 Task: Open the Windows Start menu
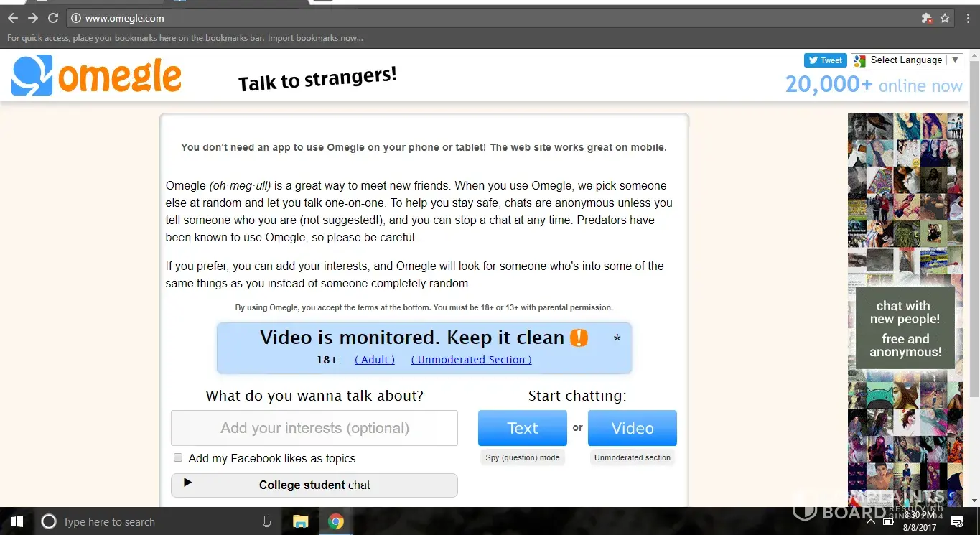tap(17, 521)
